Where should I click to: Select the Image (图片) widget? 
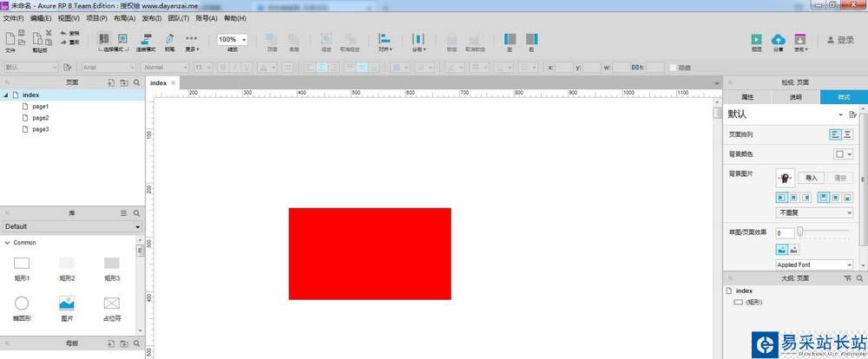(x=67, y=309)
